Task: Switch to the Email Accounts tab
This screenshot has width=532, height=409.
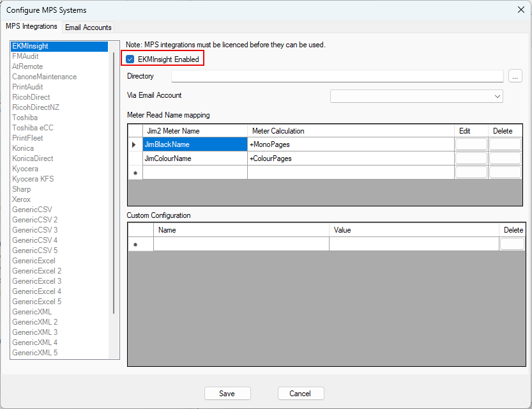Action: (88, 27)
